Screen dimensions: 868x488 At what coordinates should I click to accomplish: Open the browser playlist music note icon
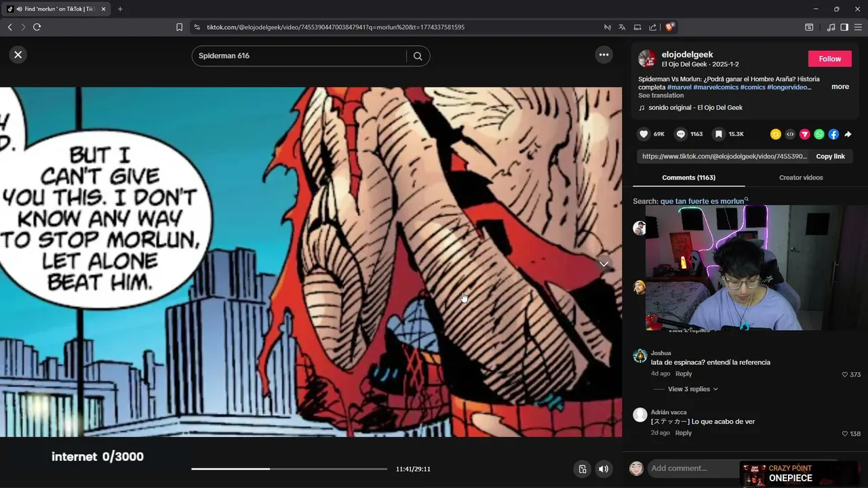point(831,27)
